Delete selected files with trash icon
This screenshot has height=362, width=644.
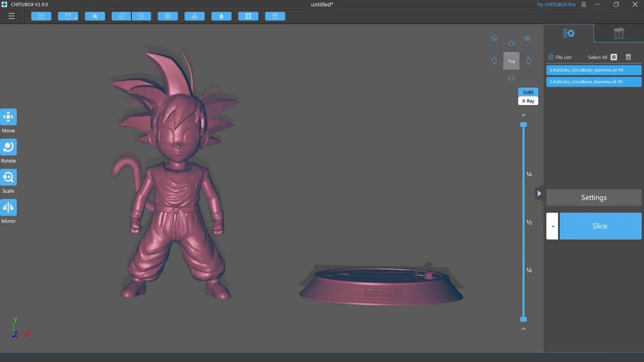point(628,57)
